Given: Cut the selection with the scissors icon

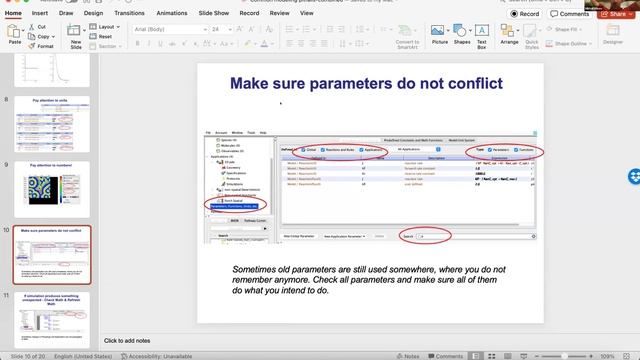Looking at the screenshot, I should [x=31, y=27].
